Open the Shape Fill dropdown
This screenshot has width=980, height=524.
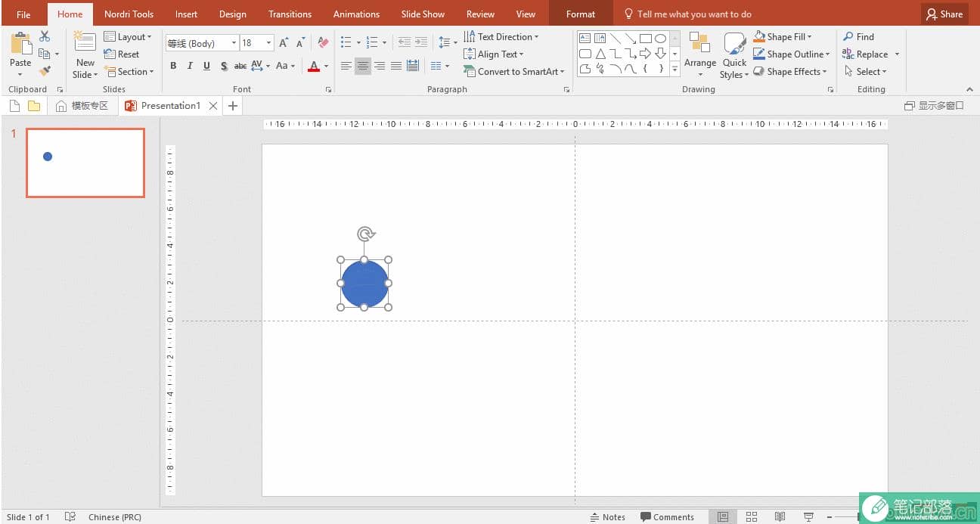pos(783,36)
